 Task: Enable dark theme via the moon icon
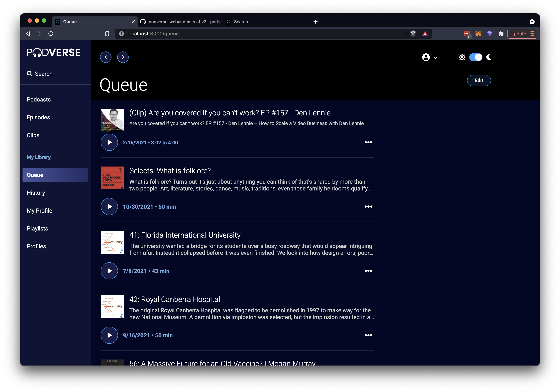(x=489, y=57)
